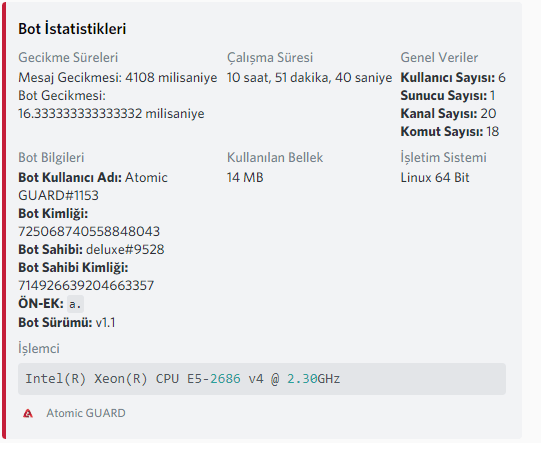The width and height of the screenshot is (541, 452).
Task: Click the Atomic GUARD footer logo icon
Action: pyautogui.click(x=28, y=413)
